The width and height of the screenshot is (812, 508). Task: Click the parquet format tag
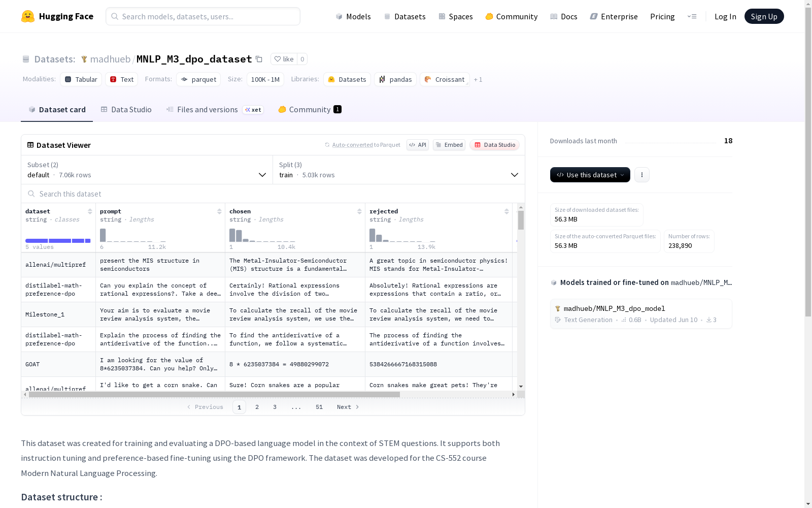tap(198, 79)
